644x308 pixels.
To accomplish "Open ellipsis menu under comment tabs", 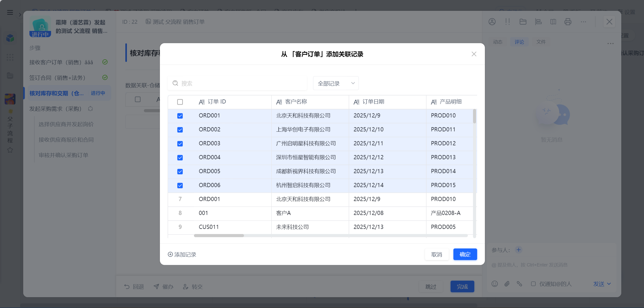I will [610, 43].
